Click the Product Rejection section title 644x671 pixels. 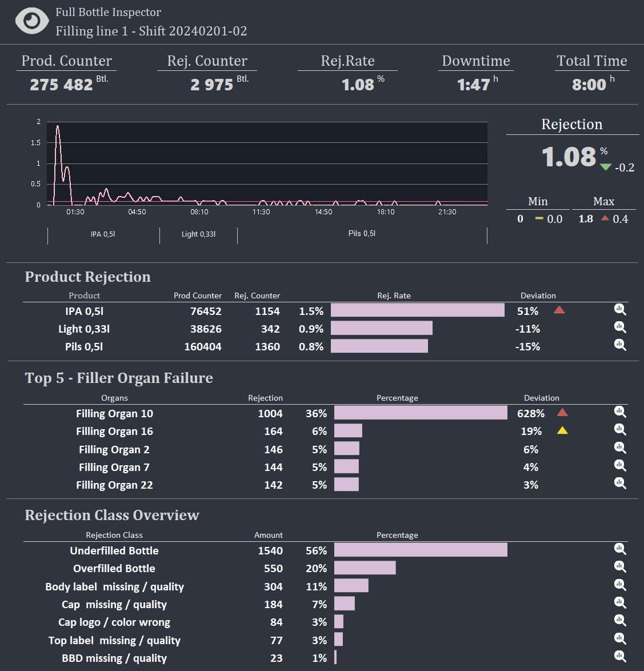click(88, 277)
